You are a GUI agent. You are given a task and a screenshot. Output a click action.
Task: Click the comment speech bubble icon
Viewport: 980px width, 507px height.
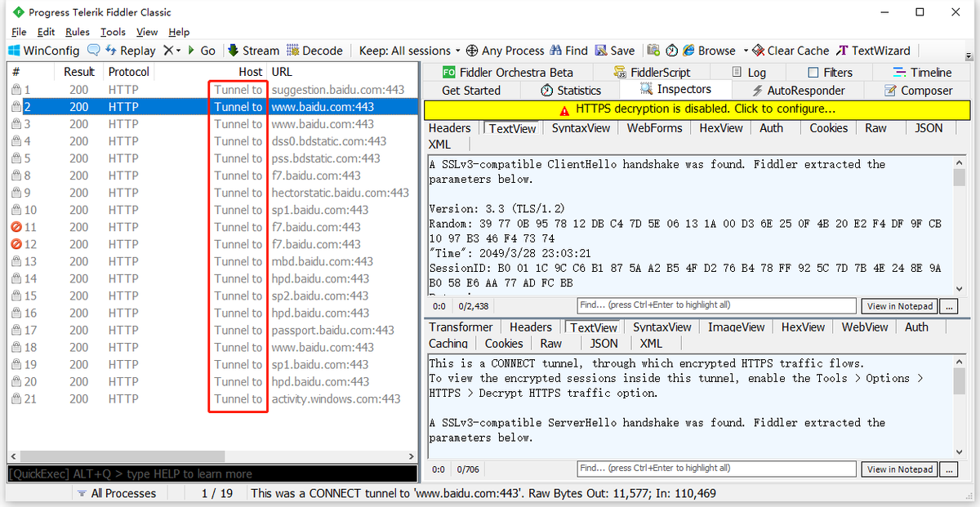[94, 51]
